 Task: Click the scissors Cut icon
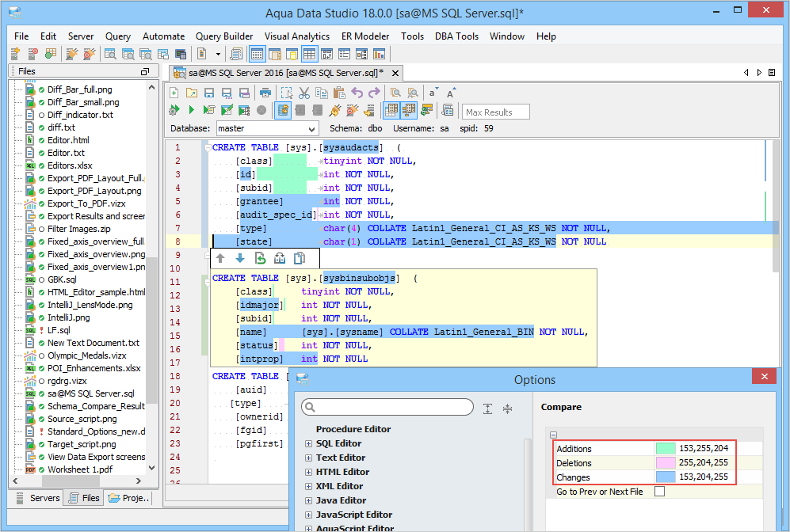pyautogui.click(x=305, y=93)
